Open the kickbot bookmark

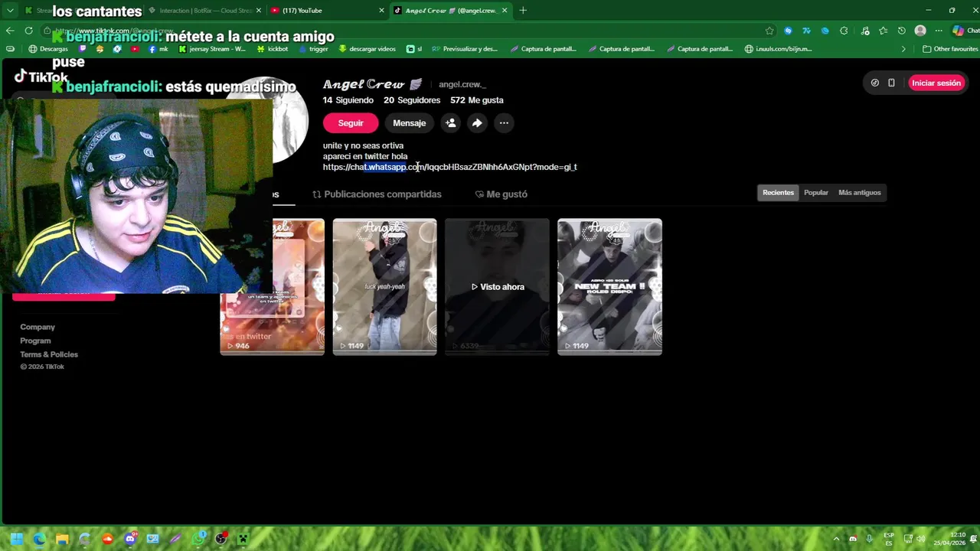(x=273, y=49)
